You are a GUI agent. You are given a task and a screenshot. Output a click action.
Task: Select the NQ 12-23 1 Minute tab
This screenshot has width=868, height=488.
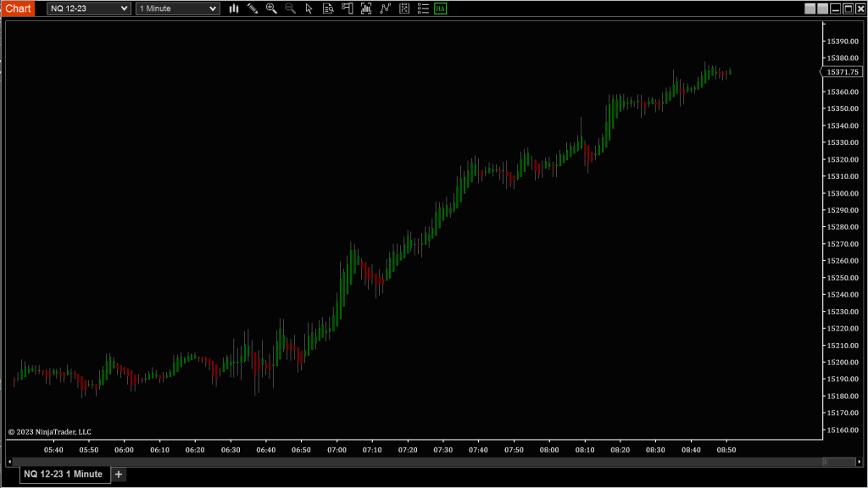pyautogui.click(x=64, y=474)
